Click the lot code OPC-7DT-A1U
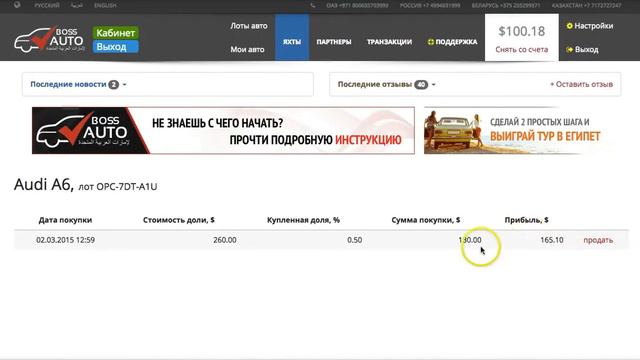The width and height of the screenshot is (640, 360). pyautogui.click(x=127, y=187)
